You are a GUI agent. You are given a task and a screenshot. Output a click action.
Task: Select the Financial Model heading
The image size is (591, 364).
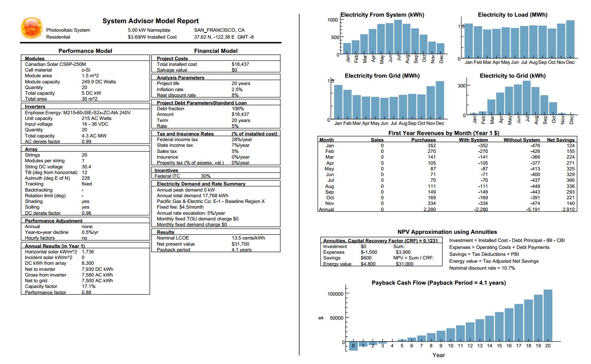[216, 51]
